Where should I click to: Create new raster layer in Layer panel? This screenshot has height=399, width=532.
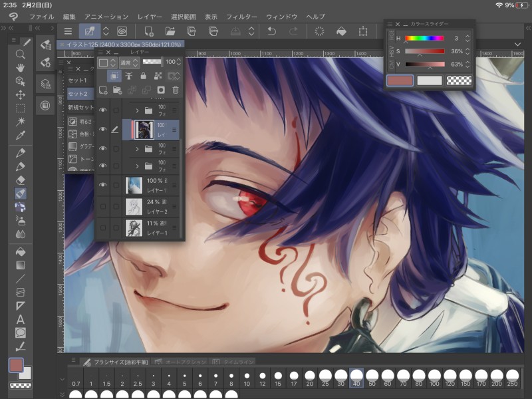pos(103,90)
